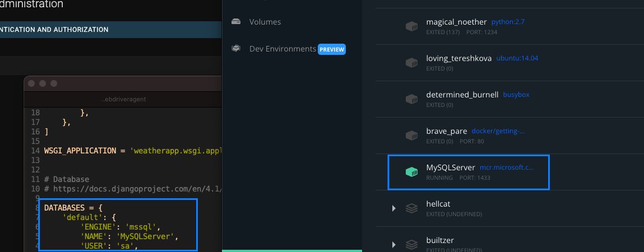This screenshot has height=252, width=644.
Task: Select the hellcat group name
Action: 438,204
